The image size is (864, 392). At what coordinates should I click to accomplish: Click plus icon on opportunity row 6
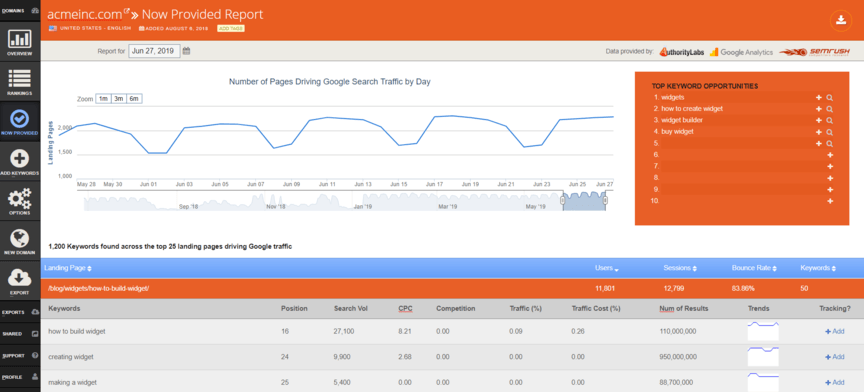830,155
